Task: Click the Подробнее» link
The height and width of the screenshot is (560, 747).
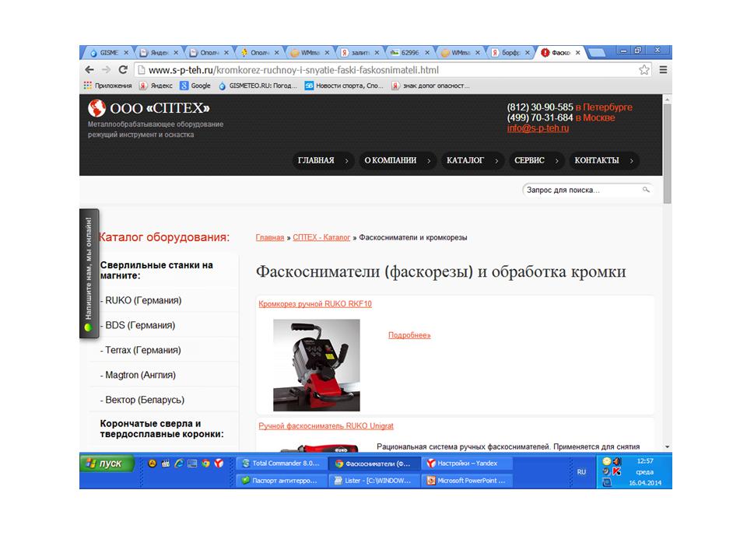Action: coord(409,335)
